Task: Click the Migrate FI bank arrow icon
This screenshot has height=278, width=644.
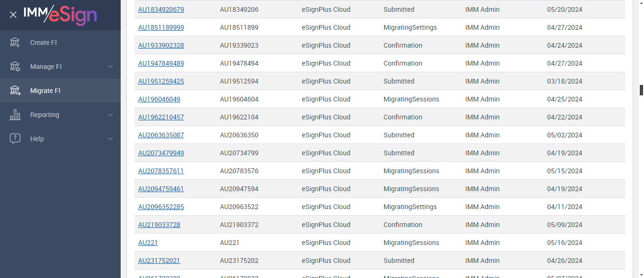Action: pos(15,91)
